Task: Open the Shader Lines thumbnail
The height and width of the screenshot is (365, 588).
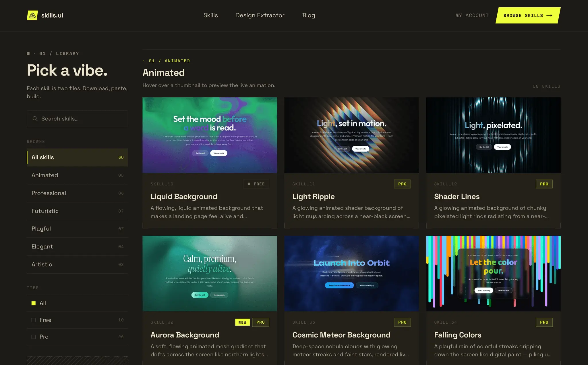Action: pyautogui.click(x=494, y=135)
